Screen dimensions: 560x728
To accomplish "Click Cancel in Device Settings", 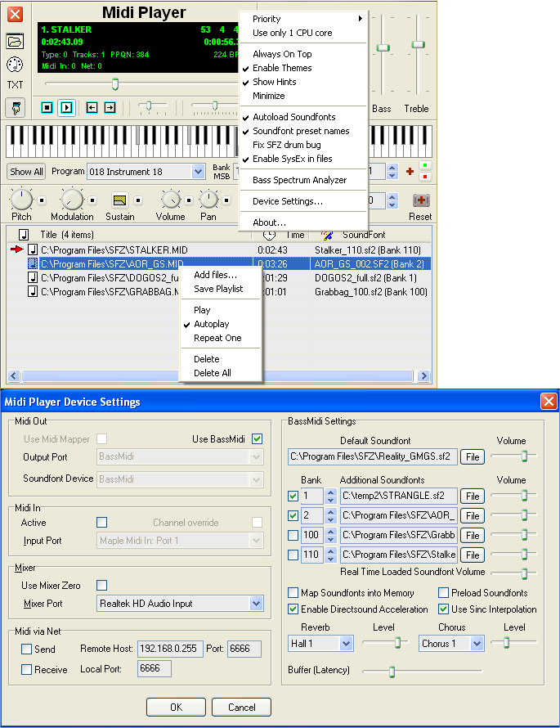I will (241, 707).
